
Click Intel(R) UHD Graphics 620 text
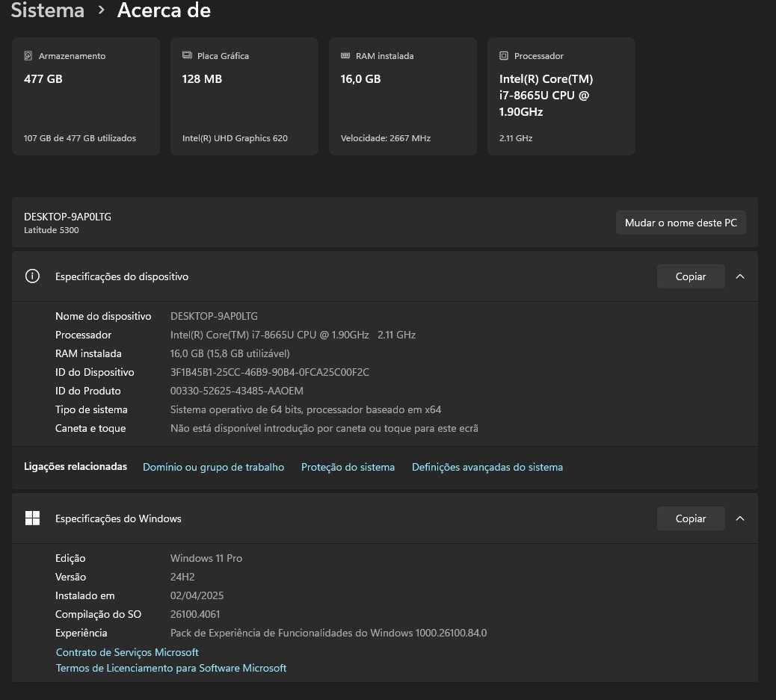pos(235,138)
